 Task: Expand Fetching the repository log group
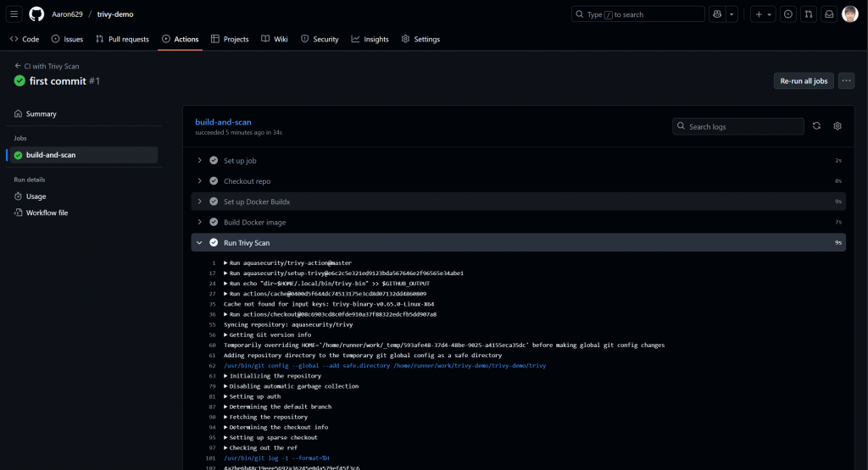[x=265, y=417]
